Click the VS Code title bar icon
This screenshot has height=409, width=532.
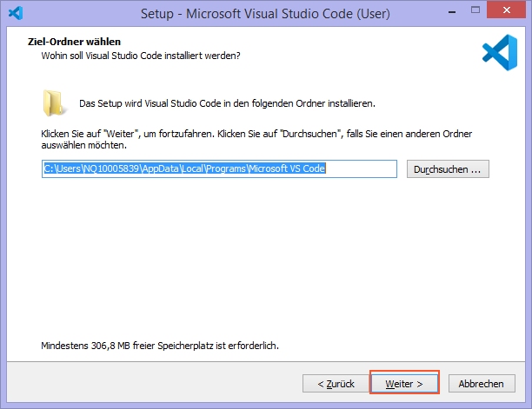click(x=16, y=13)
